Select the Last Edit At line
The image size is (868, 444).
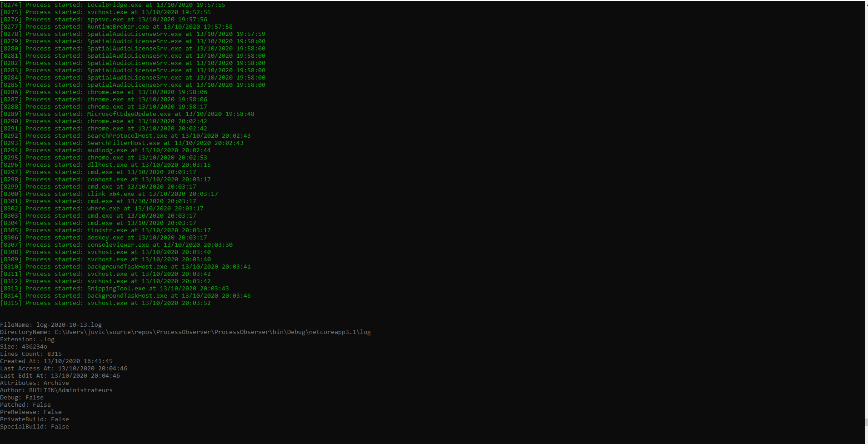click(60, 376)
